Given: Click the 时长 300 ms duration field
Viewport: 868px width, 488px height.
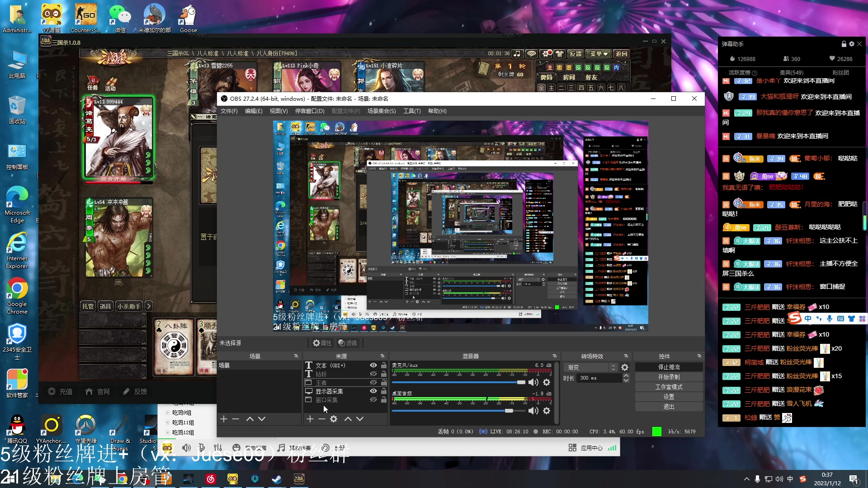Looking at the screenshot, I should pos(599,378).
